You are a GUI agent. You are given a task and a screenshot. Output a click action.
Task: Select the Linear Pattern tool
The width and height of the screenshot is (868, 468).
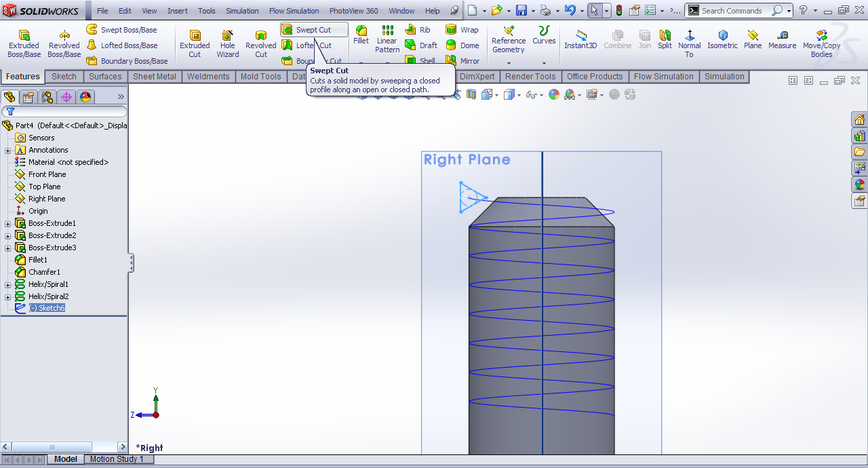pos(387,39)
